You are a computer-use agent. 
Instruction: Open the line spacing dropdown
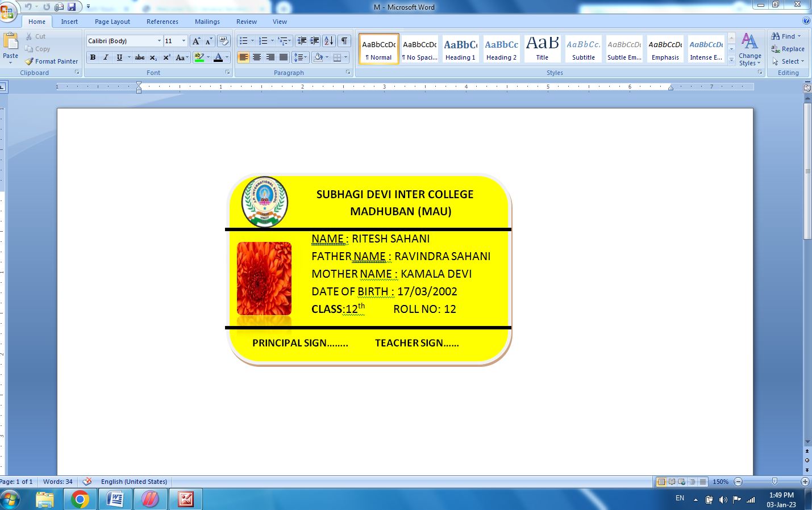click(x=300, y=57)
